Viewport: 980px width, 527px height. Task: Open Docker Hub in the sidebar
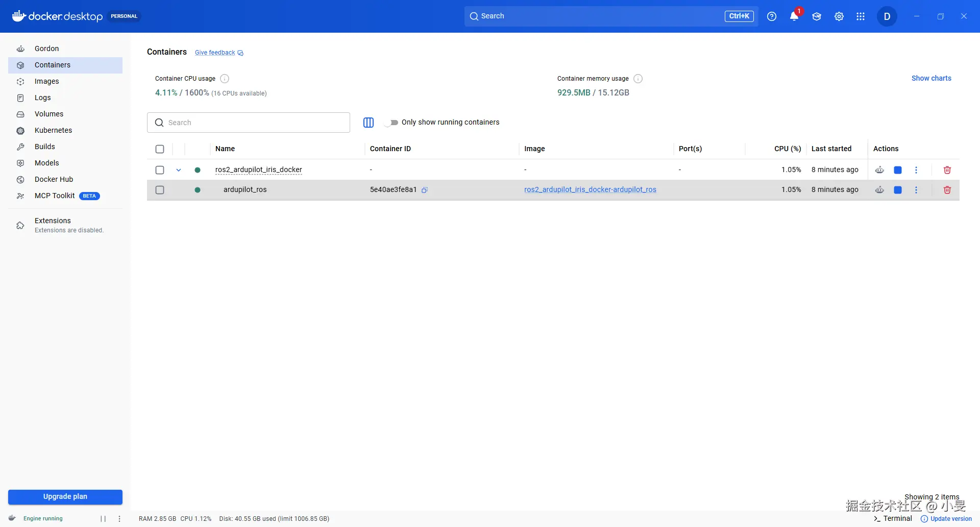(65, 179)
